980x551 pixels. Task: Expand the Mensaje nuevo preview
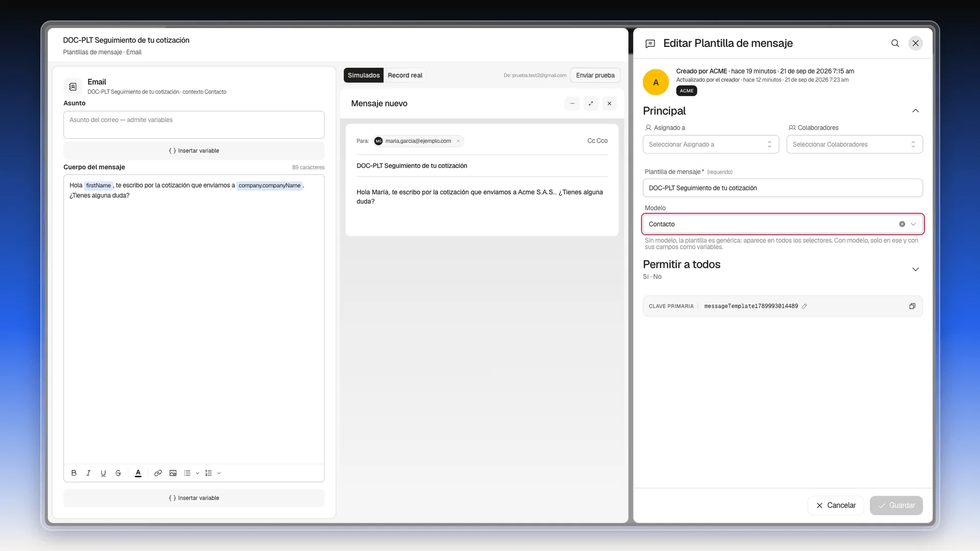591,104
